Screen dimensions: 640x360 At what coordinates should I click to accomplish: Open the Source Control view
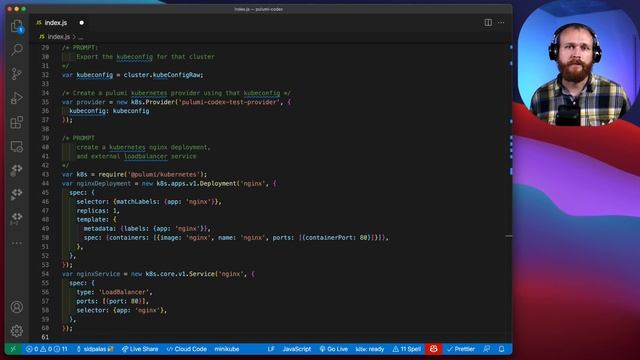17,74
